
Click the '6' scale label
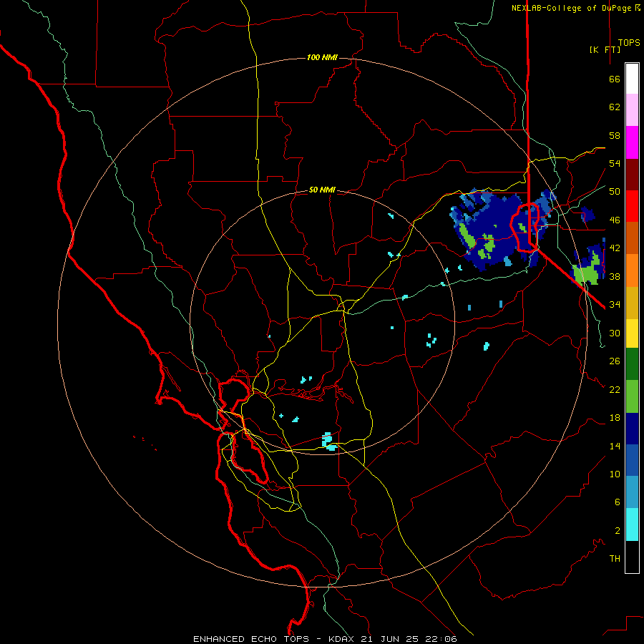(x=618, y=502)
